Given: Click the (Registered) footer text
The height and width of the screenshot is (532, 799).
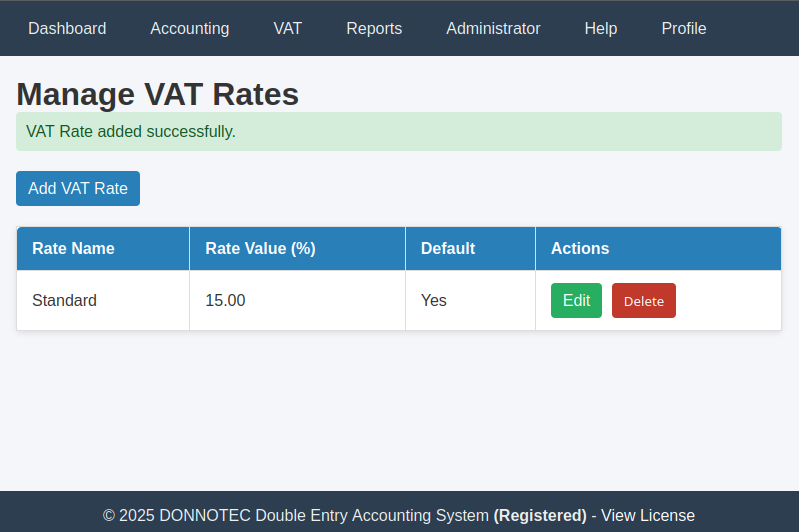Looking at the screenshot, I should pos(540,516).
